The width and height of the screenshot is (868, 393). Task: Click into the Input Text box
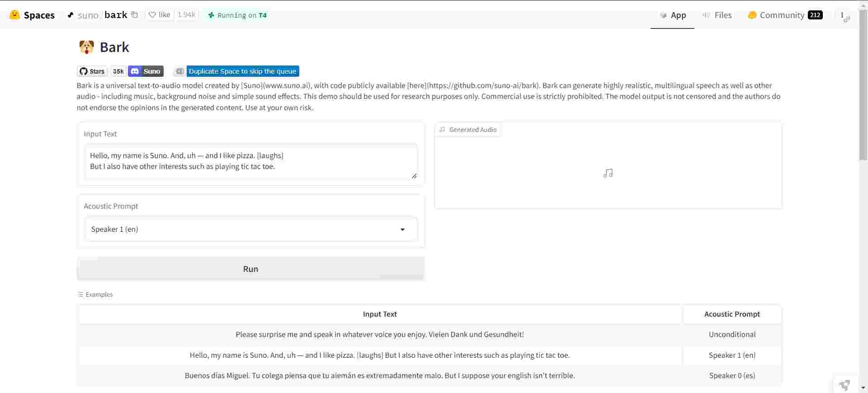pyautogui.click(x=251, y=161)
